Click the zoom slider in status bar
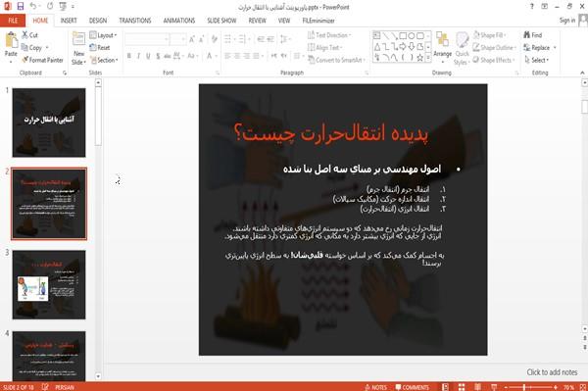 [530, 387]
